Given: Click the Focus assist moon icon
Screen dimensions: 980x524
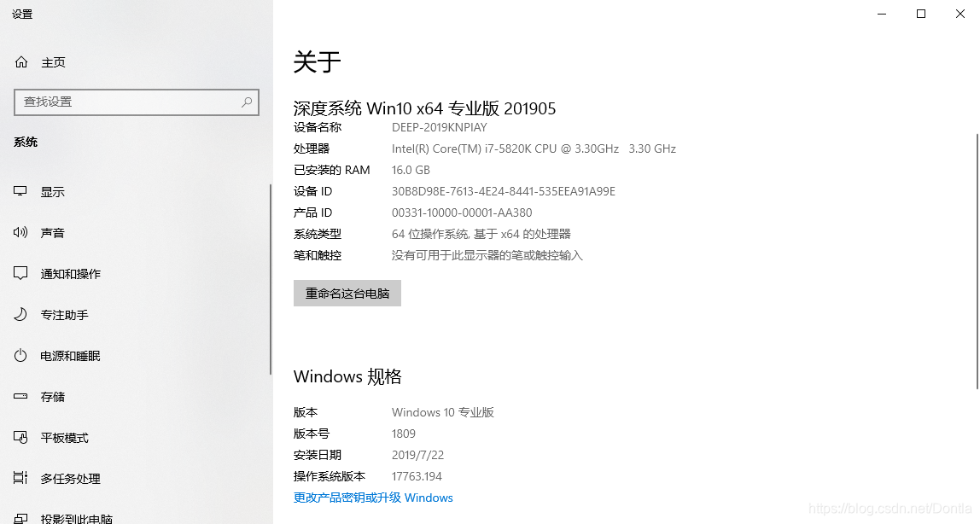Looking at the screenshot, I should (x=20, y=314).
